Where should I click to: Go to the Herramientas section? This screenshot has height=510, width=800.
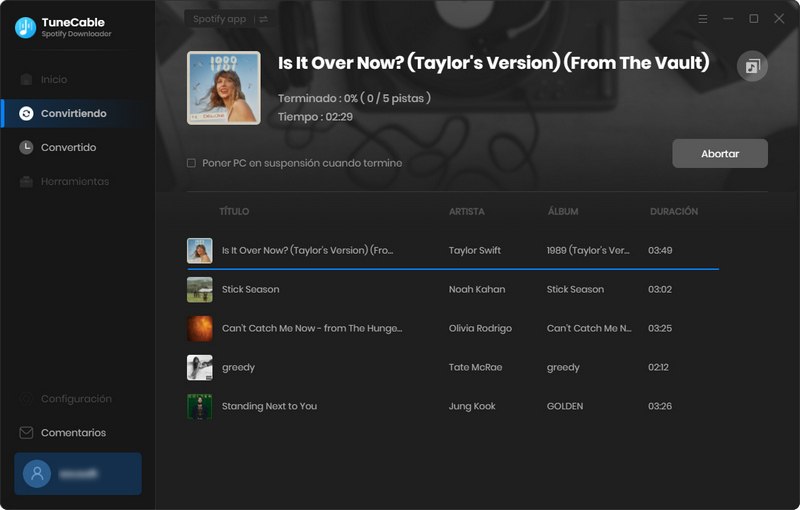coord(74,181)
